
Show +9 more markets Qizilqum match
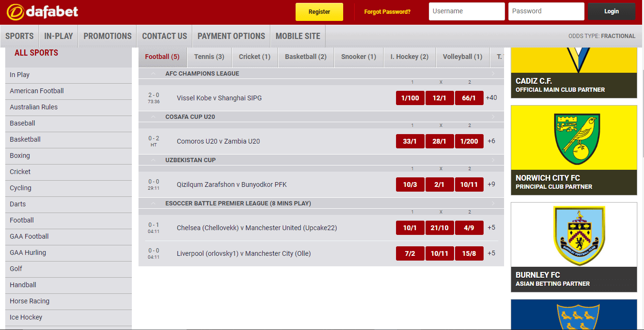coord(491,184)
